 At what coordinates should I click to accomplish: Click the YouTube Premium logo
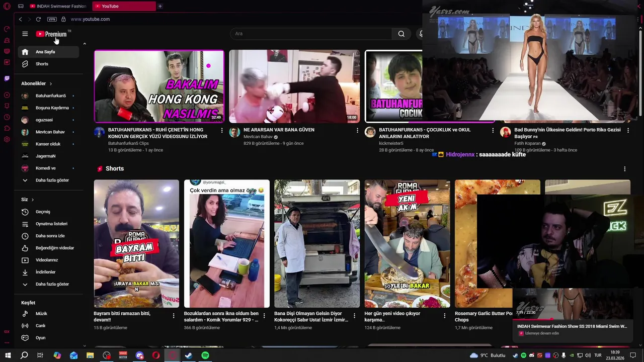tap(51, 34)
